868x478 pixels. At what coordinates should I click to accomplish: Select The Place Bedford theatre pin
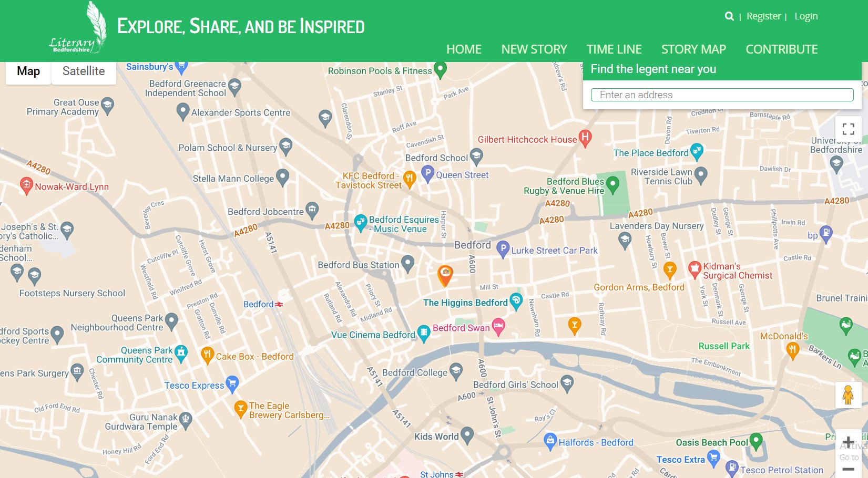point(697,152)
